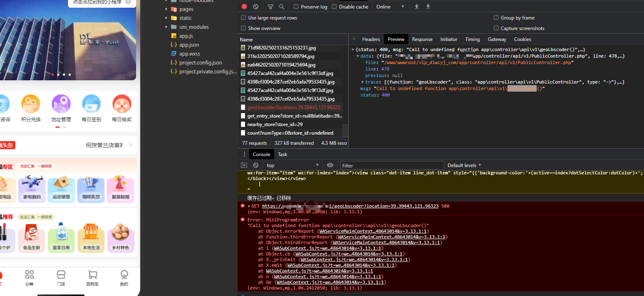This screenshot has width=644, height=296.
Task: Select the failed geoLbscoder request row
Action: (x=293, y=107)
